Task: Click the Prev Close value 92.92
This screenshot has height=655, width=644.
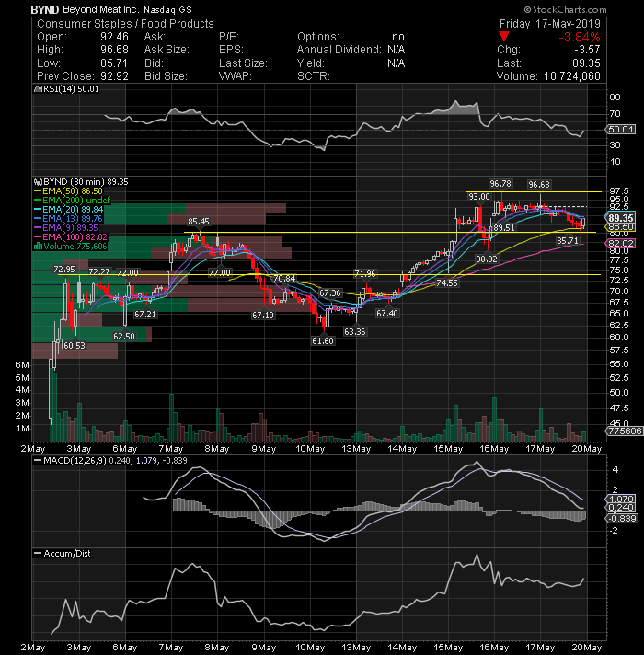Action: coord(114,76)
